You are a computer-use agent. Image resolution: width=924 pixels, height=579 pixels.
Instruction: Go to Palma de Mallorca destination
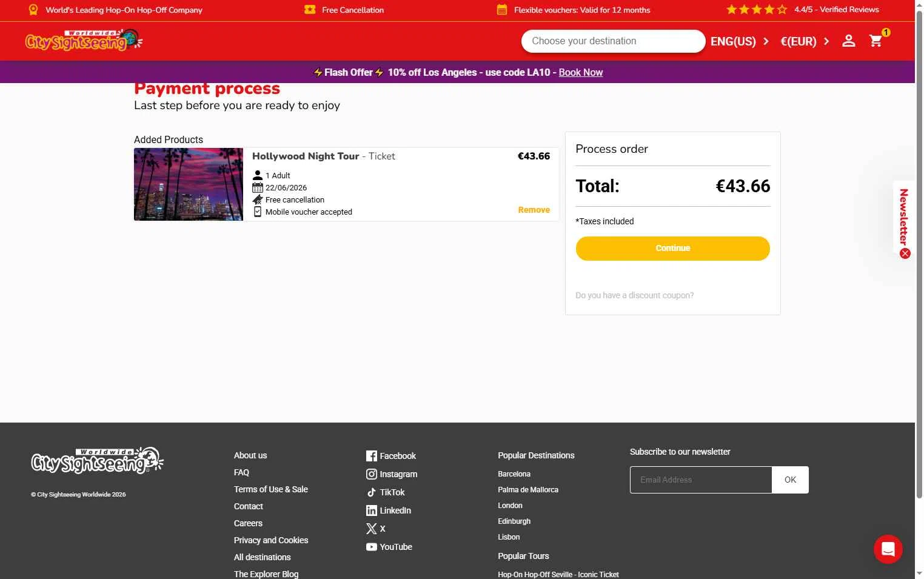point(528,490)
